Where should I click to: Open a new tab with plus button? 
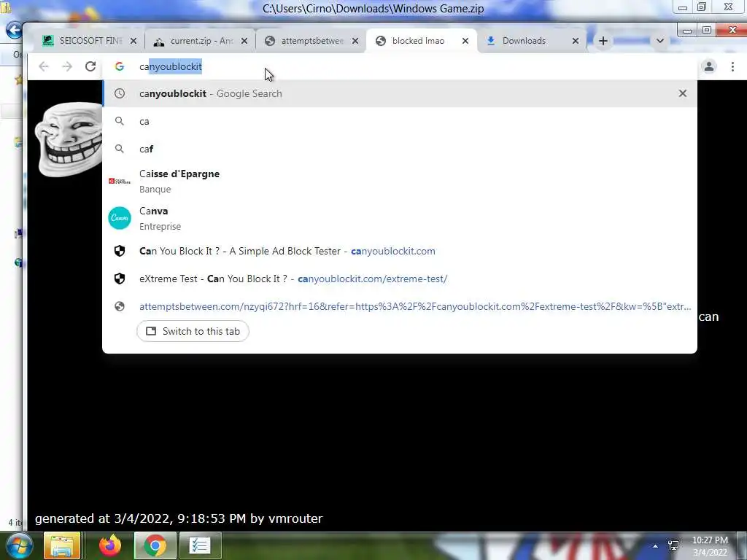603,41
